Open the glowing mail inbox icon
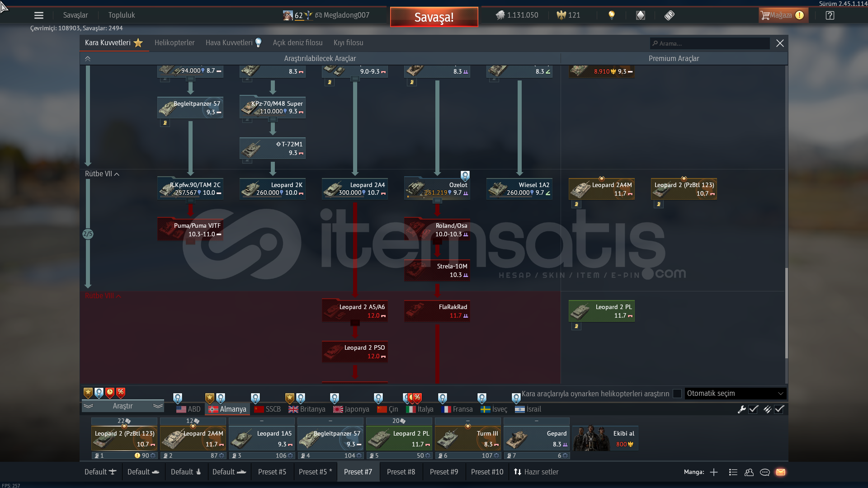Image resolution: width=868 pixels, height=488 pixels. tap(781, 472)
